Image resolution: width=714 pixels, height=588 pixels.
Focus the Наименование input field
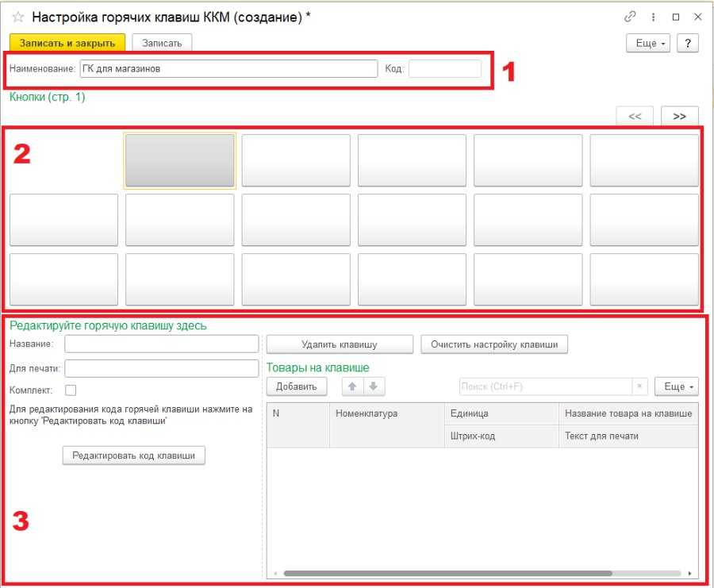pos(228,69)
